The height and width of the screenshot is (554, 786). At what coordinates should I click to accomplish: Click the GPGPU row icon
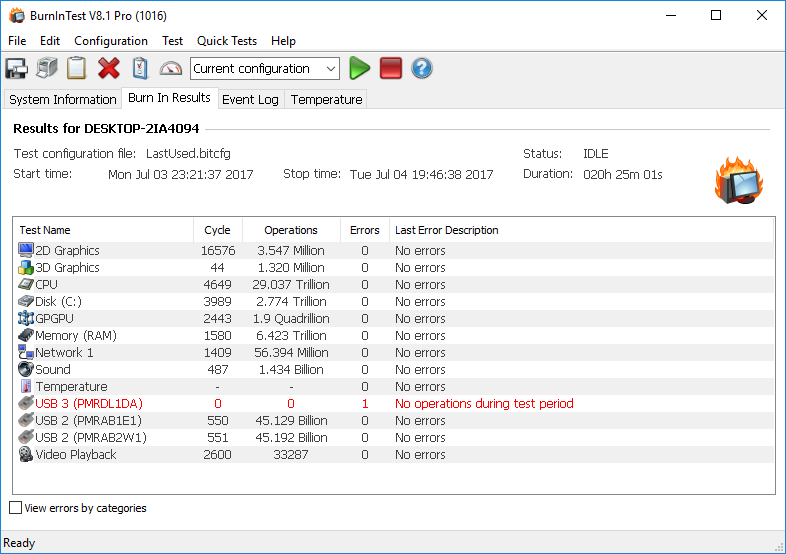[26, 318]
